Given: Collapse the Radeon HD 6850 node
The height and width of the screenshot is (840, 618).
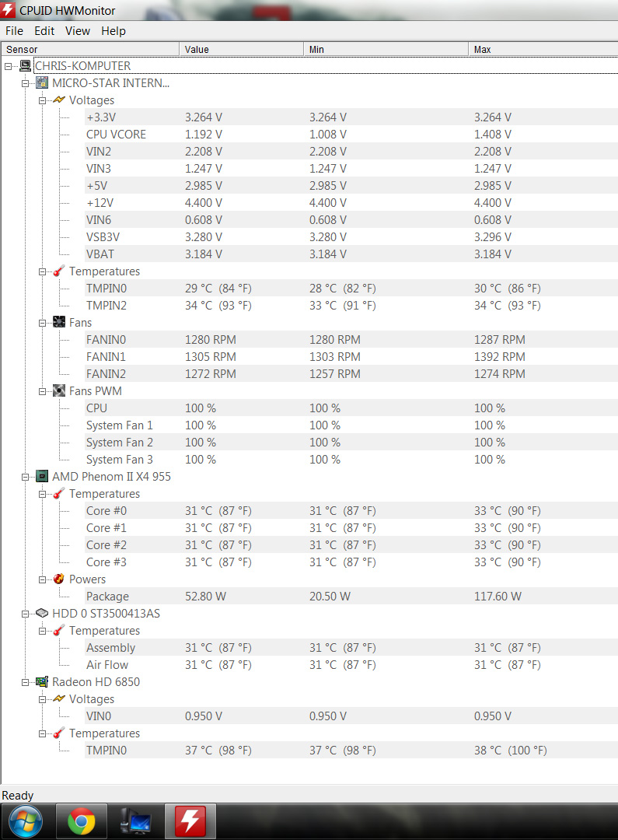Looking at the screenshot, I should pyautogui.click(x=26, y=682).
